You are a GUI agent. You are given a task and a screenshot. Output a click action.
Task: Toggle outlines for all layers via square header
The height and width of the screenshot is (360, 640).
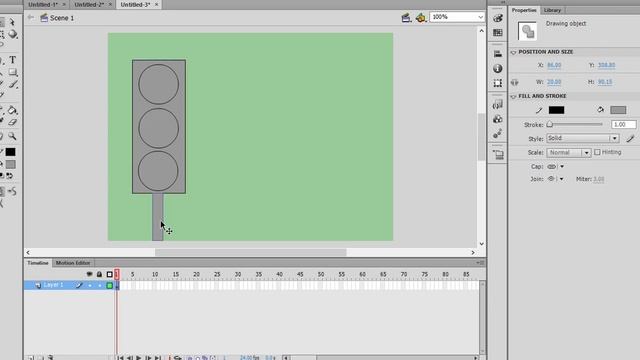point(109,274)
